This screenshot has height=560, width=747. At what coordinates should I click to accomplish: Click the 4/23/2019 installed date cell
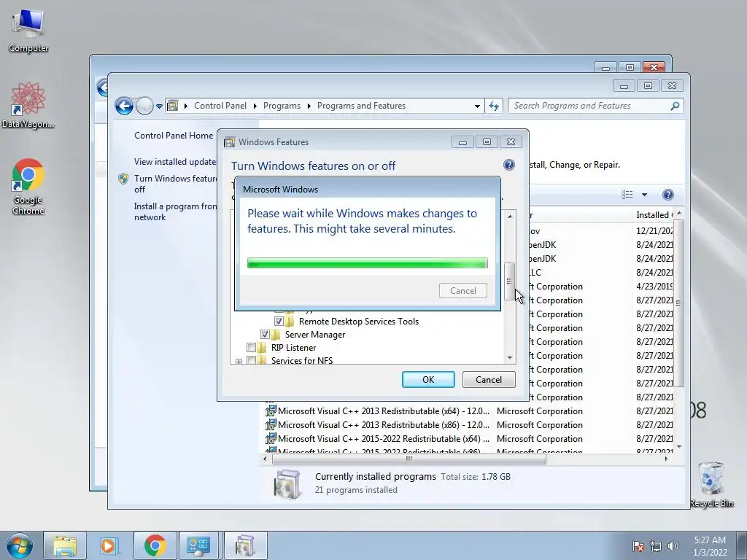(654, 286)
